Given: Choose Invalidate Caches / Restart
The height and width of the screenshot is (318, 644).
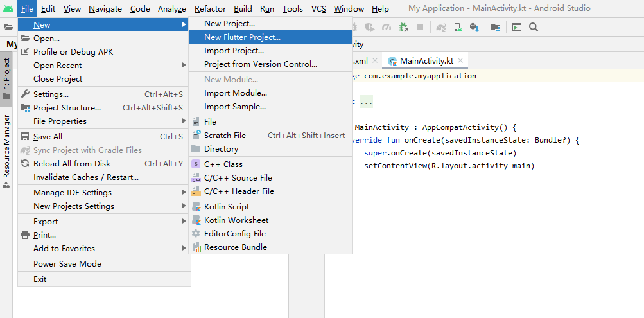Looking at the screenshot, I should click(x=104, y=177).
